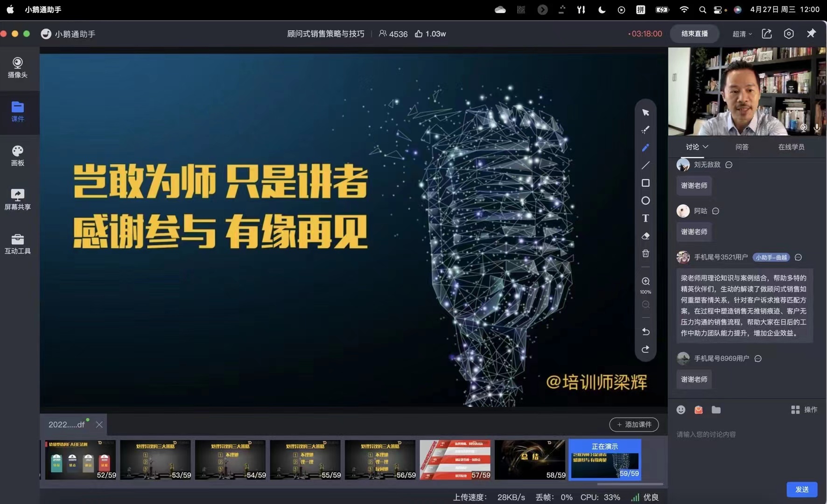
Task: Switch to the 问答 tab
Action: 742,147
